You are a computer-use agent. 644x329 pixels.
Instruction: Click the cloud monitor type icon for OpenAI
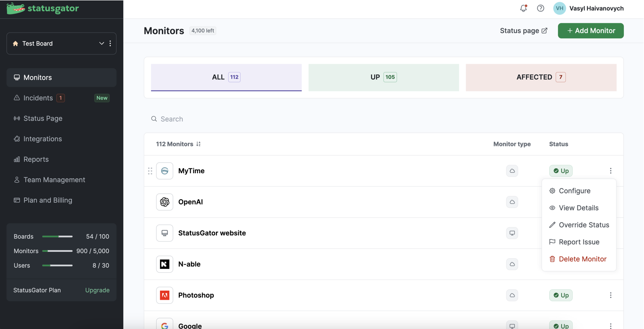pyautogui.click(x=512, y=202)
